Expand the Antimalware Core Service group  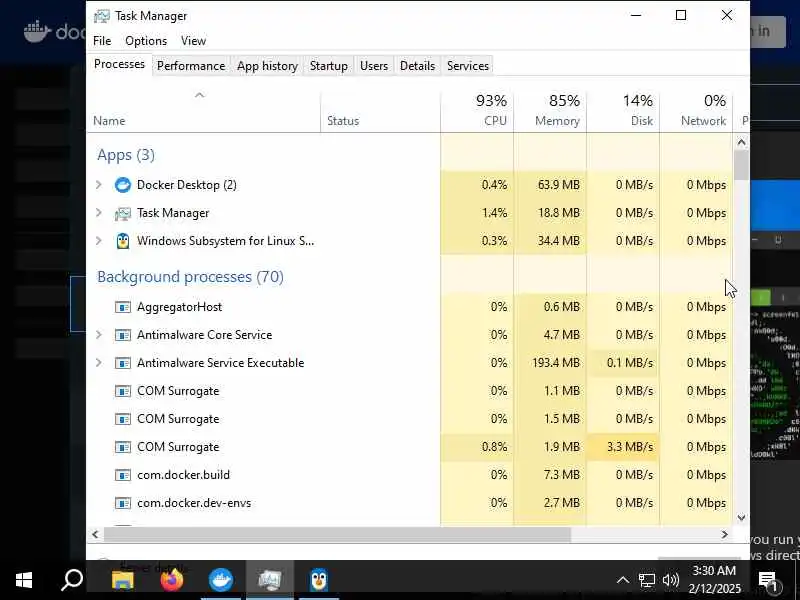[x=99, y=335]
